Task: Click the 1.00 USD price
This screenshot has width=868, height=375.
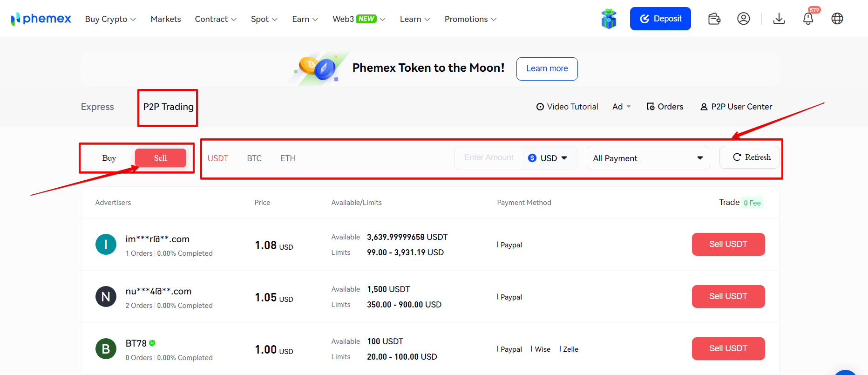Action: [274, 350]
